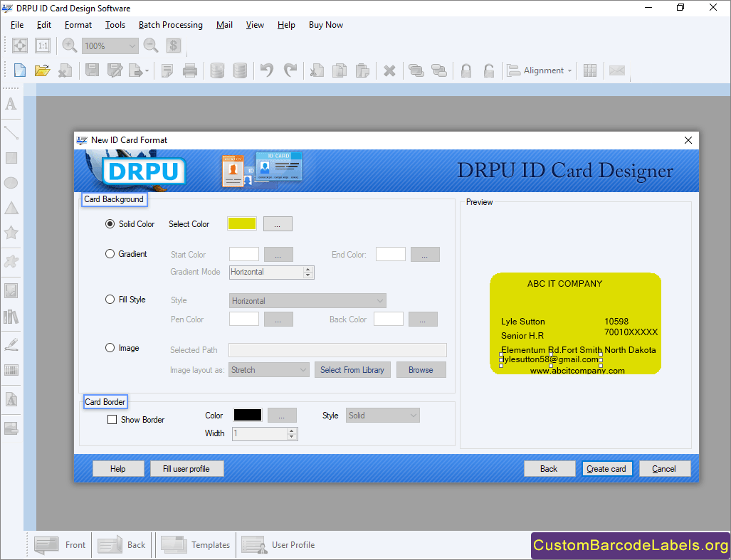Select the Gradient radio button
This screenshot has height=560, width=731.
(x=110, y=254)
